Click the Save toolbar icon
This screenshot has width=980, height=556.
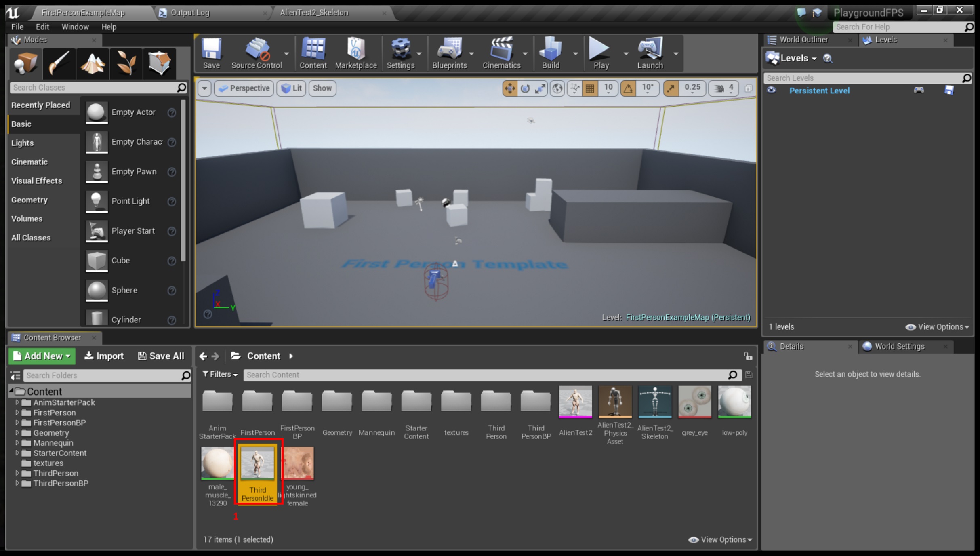(211, 53)
